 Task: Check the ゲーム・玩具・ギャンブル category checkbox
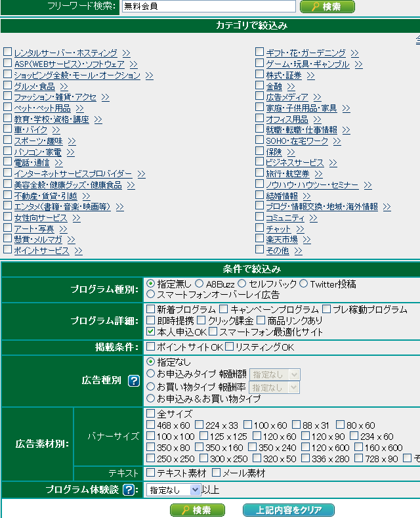click(259, 63)
